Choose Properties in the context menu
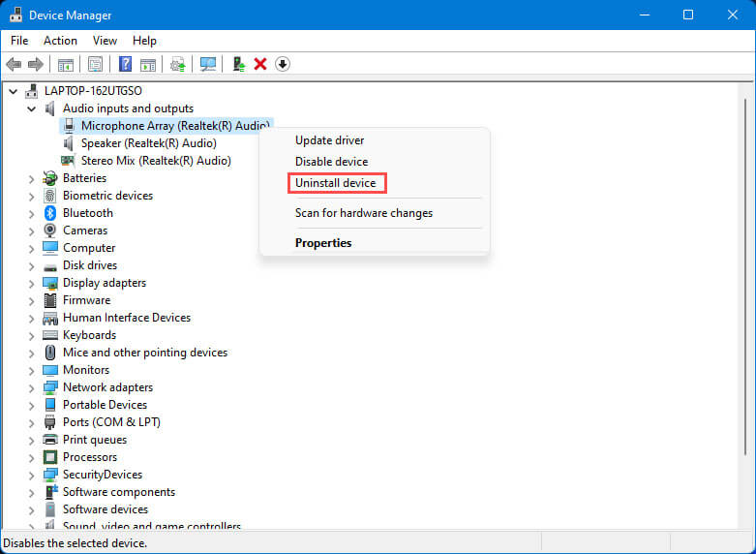This screenshot has width=756, height=554. 323,243
